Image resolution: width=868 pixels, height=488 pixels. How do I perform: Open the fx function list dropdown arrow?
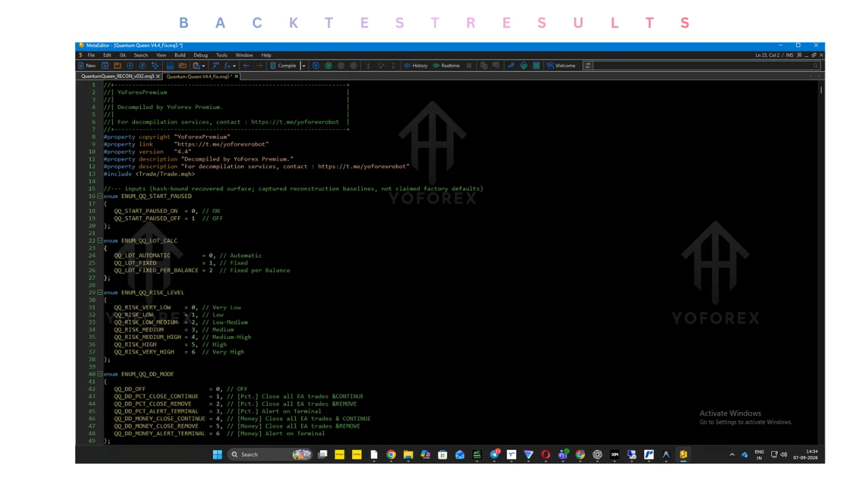[x=234, y=66]
